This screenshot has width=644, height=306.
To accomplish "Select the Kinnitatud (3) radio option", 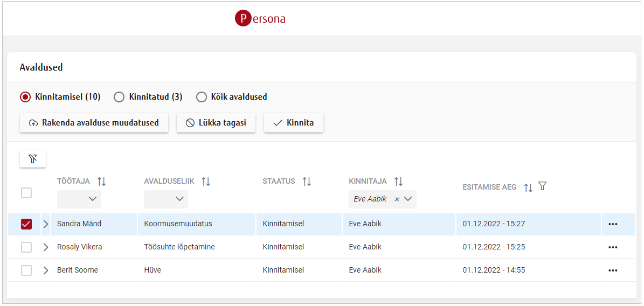I will pyautogui.click(x=120, y=97).
